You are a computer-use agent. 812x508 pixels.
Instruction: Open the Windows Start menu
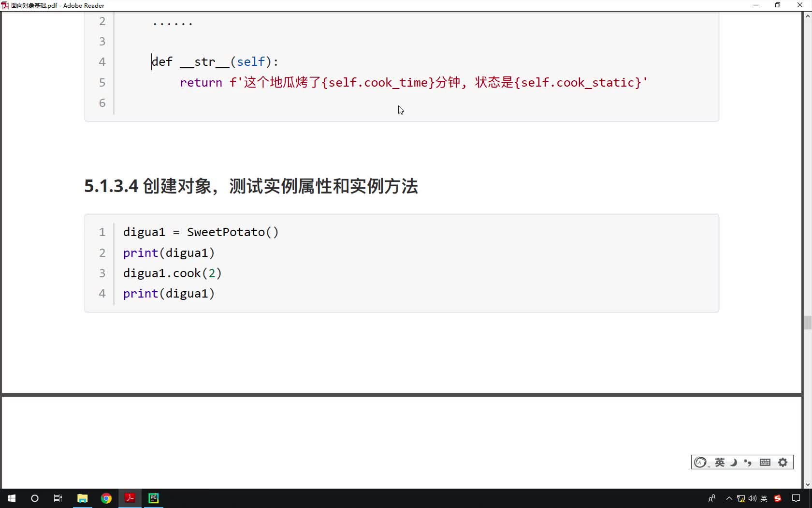coord(12,498)
